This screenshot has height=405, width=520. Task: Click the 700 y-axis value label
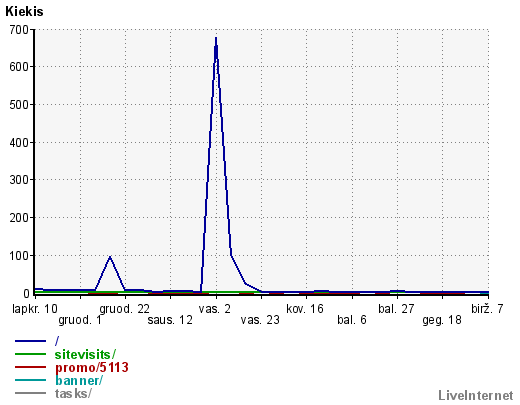click(19, 30)
